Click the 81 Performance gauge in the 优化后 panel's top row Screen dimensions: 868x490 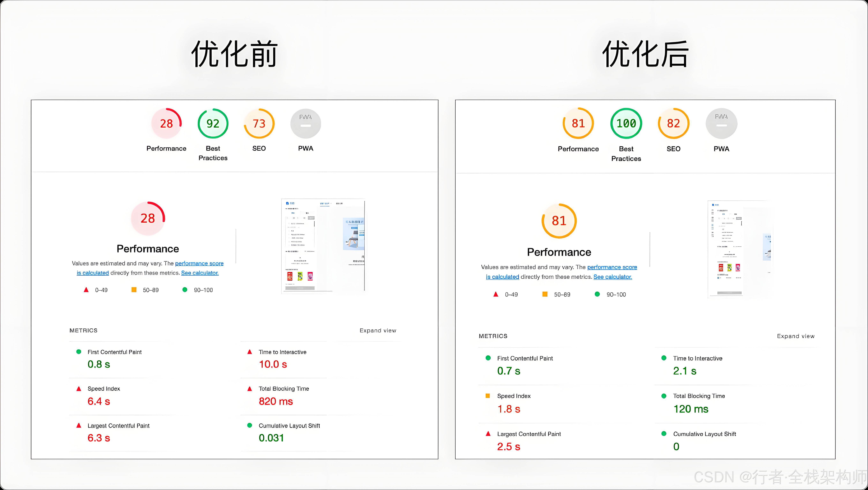pos(578,123)
